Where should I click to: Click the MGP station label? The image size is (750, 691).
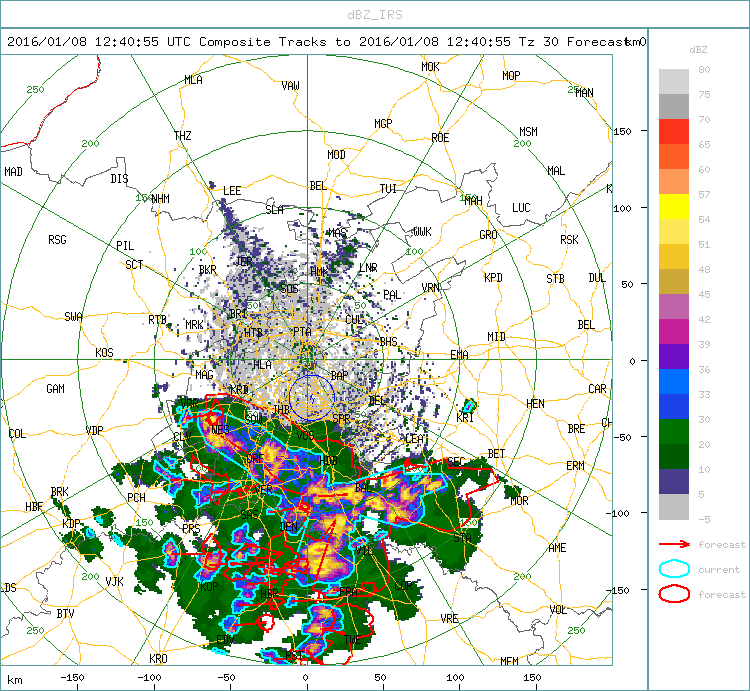coord(383,124)
